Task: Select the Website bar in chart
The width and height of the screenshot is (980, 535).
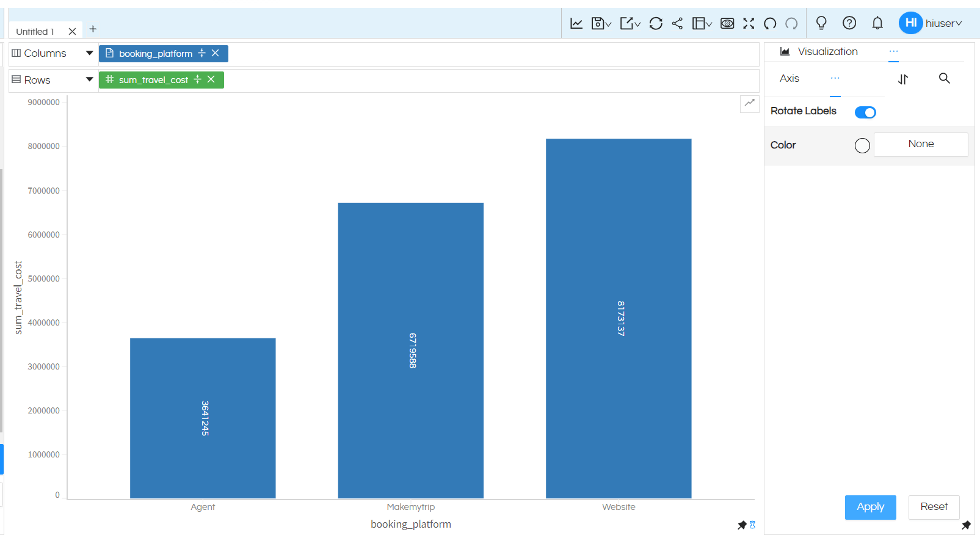Action: coord(619,319)
